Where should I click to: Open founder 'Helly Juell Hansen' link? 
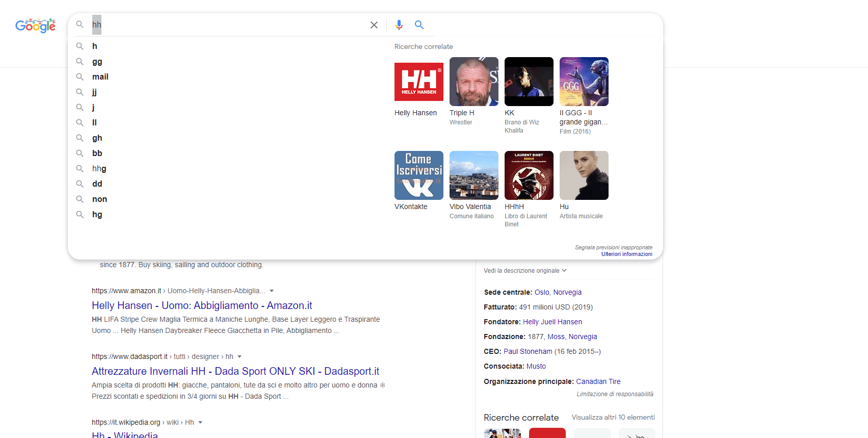point(553,322)
